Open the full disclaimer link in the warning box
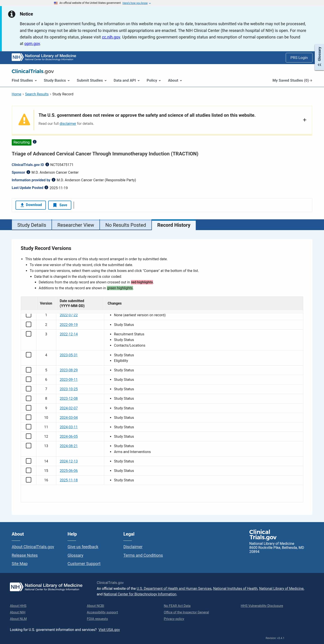This screenshot has height=644, width=324. tap(68, 123)
